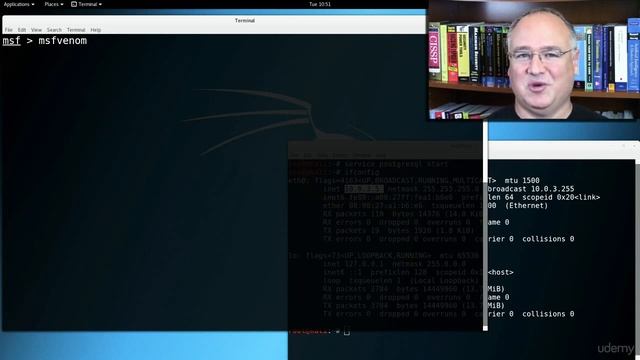The width and height of the screenshot is (640, 360).
Task: Open the Edit menu in Terminal
Action: [x=22, y=30]
